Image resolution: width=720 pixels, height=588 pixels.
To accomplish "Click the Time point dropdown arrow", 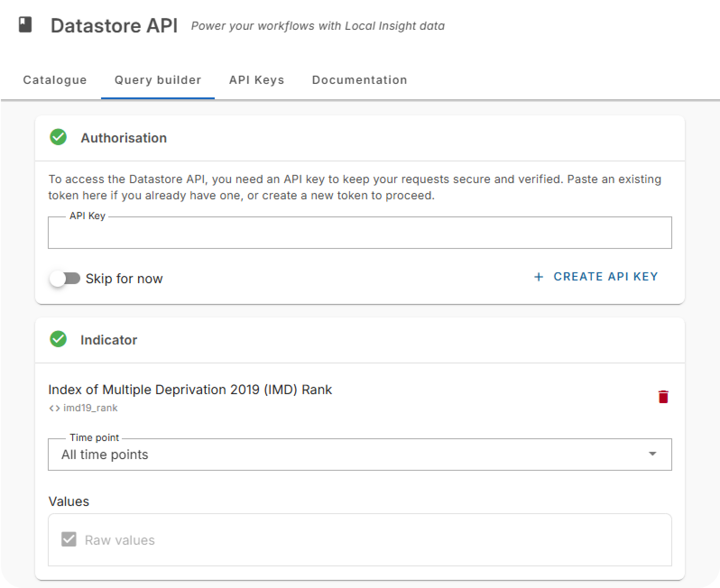I will (652, 454).
